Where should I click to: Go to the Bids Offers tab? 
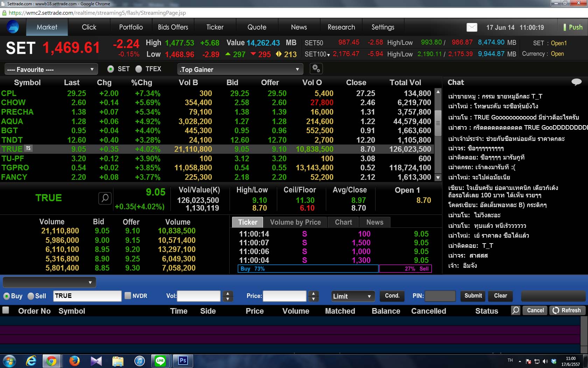[173, 27]
